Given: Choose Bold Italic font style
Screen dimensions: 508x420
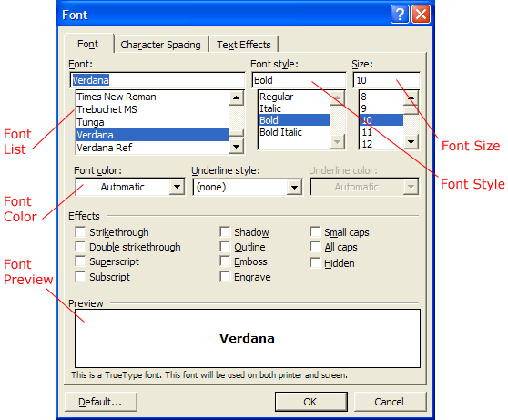Looking at the screenshot, I should [294, 132].
